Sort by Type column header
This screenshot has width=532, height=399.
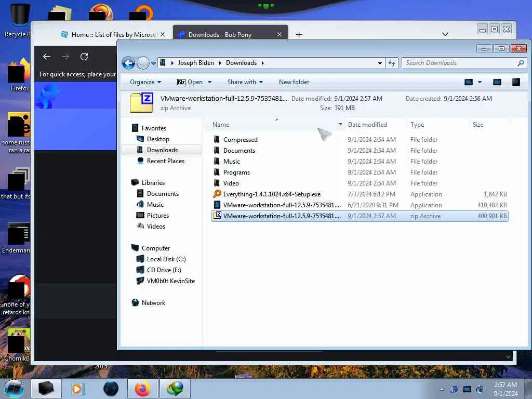click(437, 125)
